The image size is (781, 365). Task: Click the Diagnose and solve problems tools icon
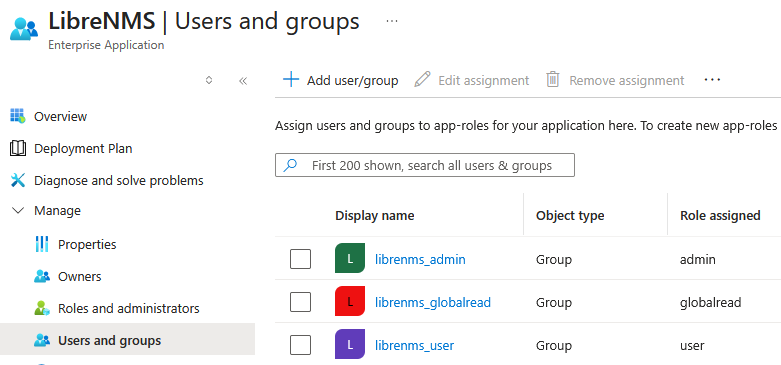pos(17,180)
